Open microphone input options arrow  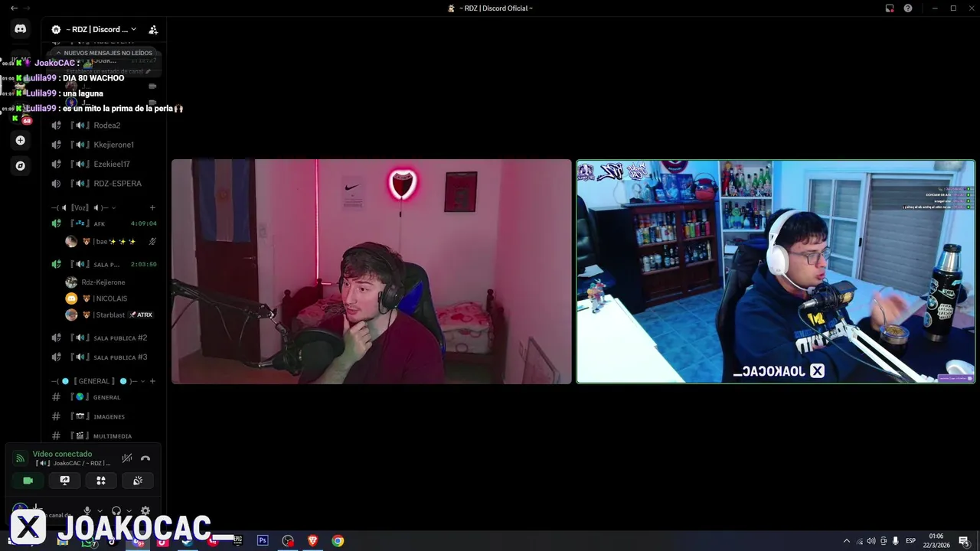pyautogui.click(x=100, y=510)
